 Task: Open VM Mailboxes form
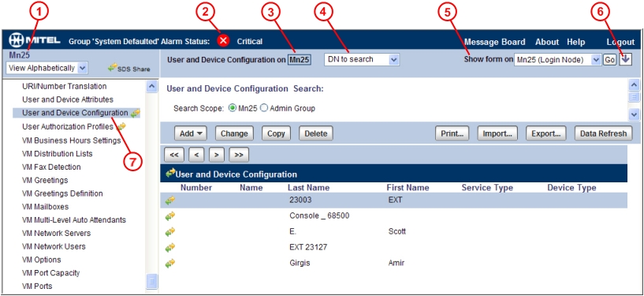(46, 206)
